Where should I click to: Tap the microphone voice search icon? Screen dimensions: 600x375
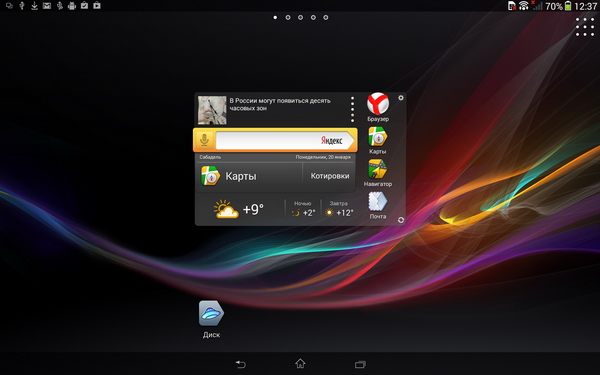click(x=204, y=140)
